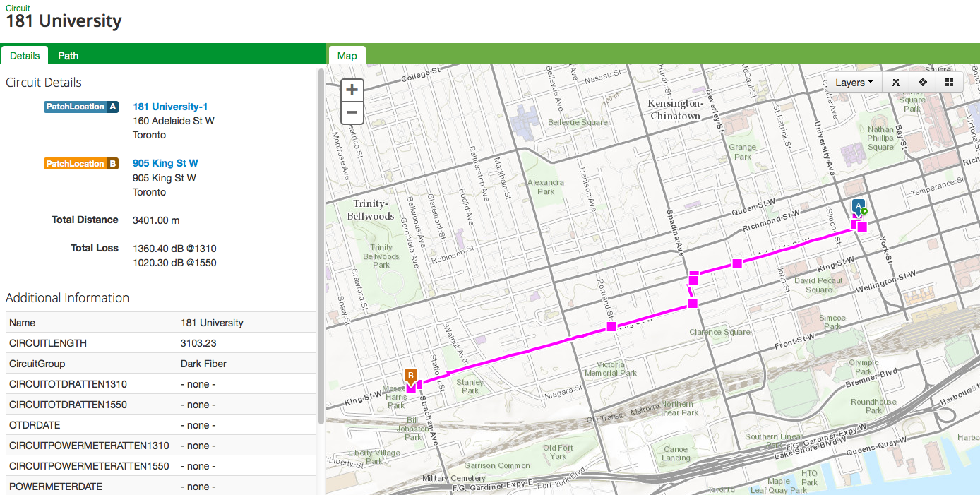This screenshot has width=980, height=495.
Task: Select a magenta waypoint square near Spadina Ave
Action: click(x=693, y=280)
